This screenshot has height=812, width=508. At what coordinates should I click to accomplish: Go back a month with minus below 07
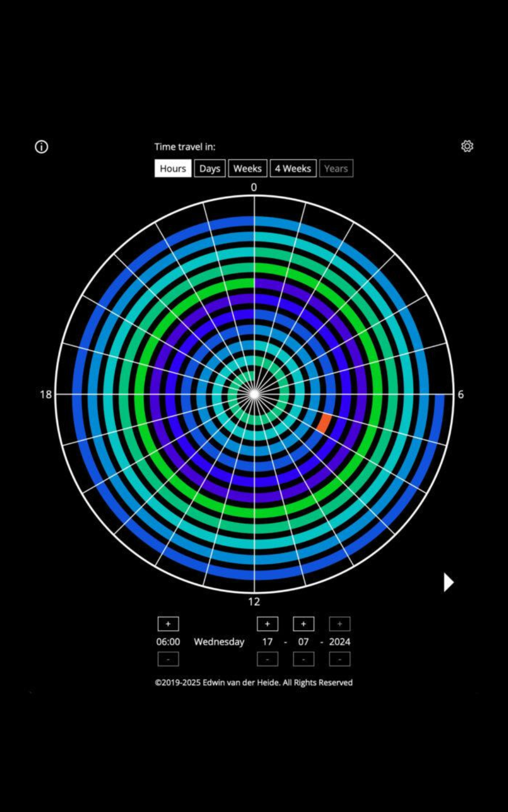(x=303, y=659)
